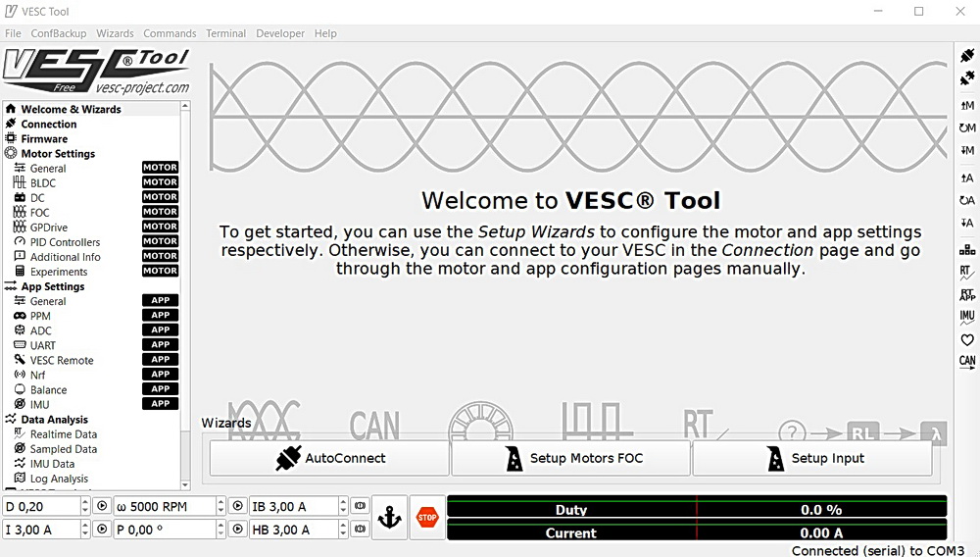
Task: Run the RPM play button
Action: click(x=237, y=506)
